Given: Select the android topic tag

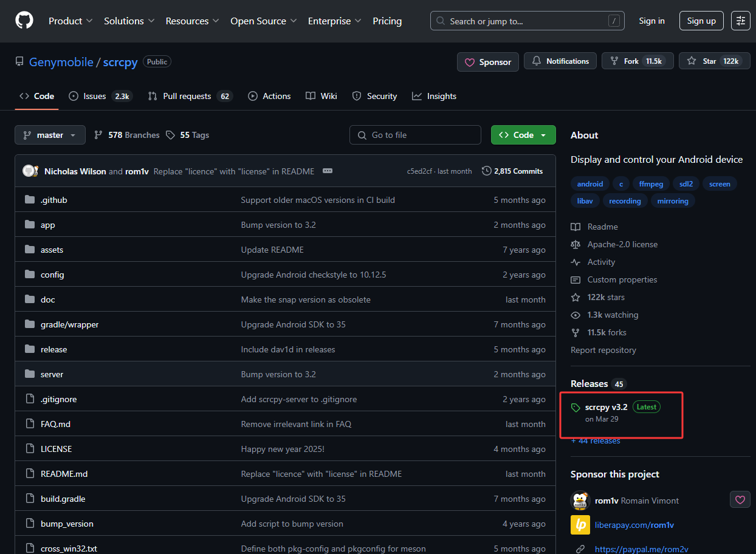Looking at the screenshot, I should pyautogui.click(x=590, y=183).
